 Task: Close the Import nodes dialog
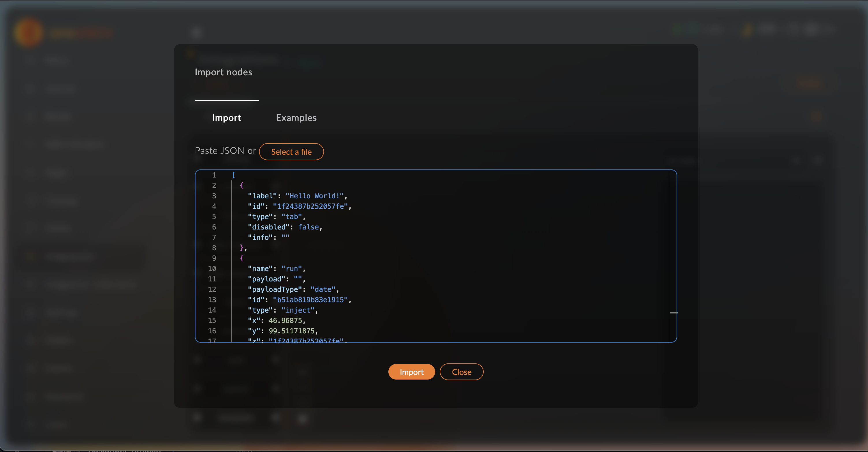461,372
